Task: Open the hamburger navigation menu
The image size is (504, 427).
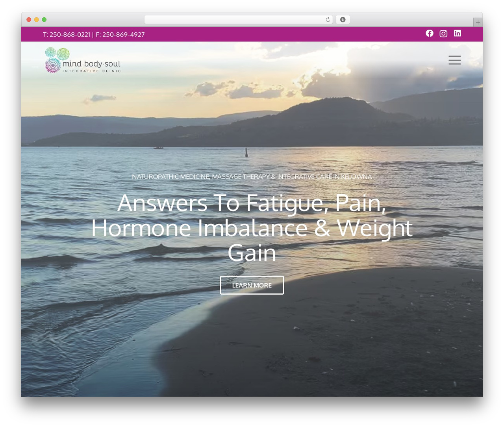Action: point(454,60)
